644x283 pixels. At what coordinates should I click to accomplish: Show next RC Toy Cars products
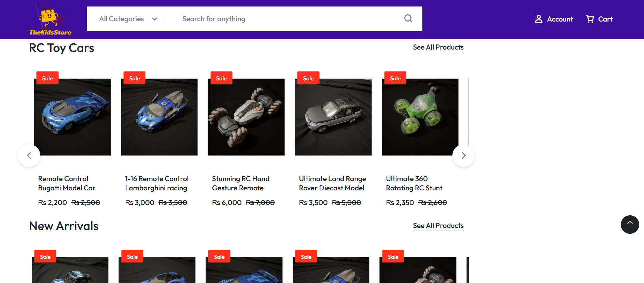click(463, 156)
